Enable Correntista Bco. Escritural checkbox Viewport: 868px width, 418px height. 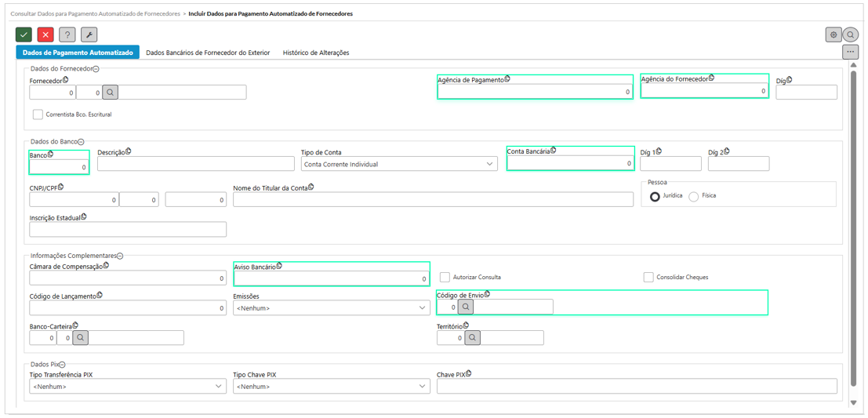[38, 114]
